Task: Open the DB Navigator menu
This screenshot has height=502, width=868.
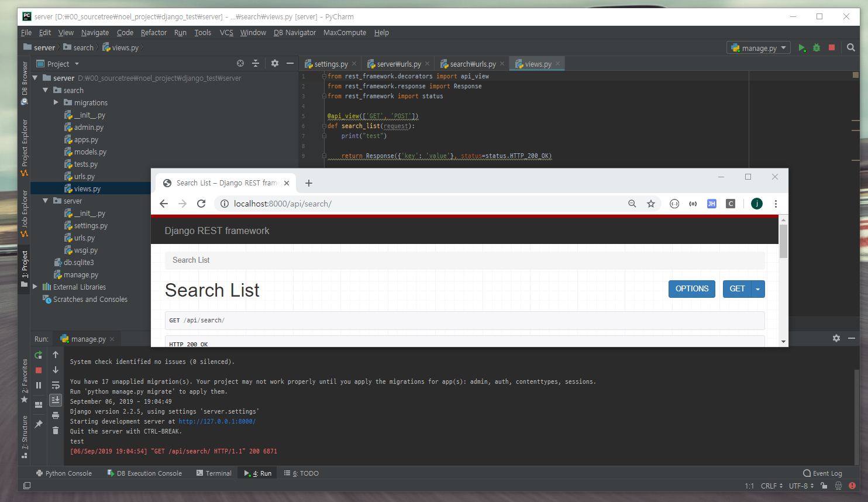Action: [295, 33]
